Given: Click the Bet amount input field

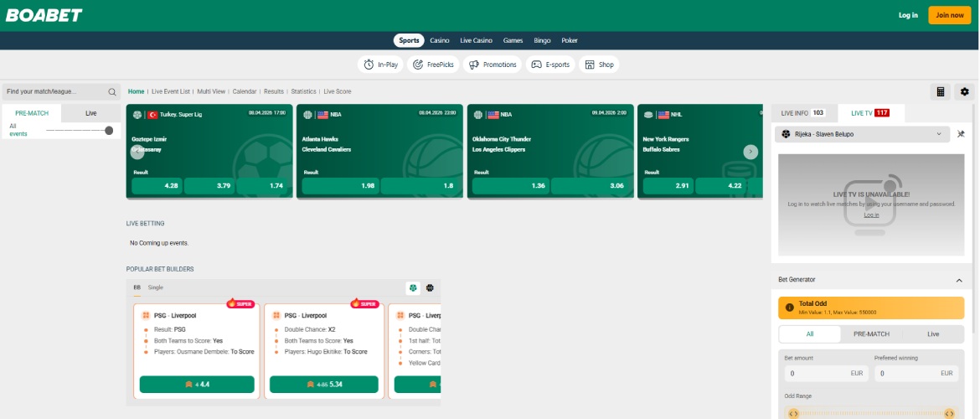Looking at the screenshot, I should [822, 374].
